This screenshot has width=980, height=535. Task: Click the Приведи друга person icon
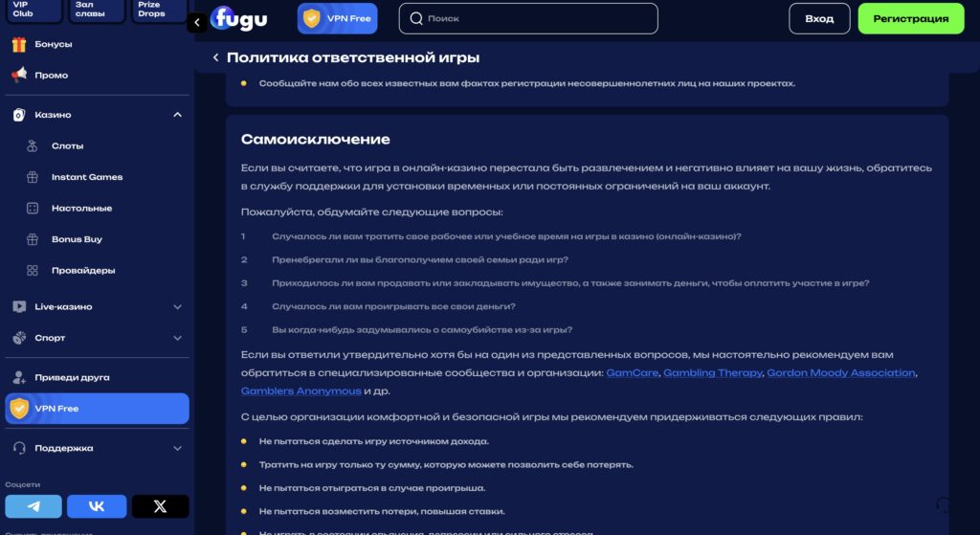coord(19,377)
